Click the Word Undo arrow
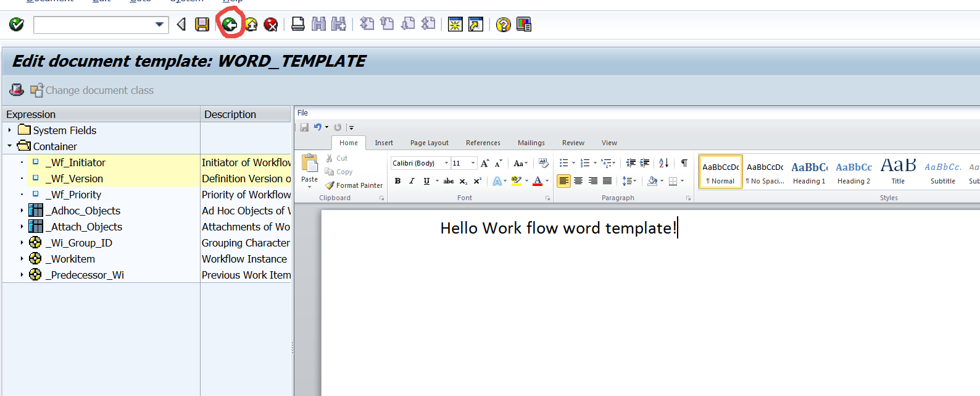The width and height of the screenshot is (980, 396). coord(317,127)
